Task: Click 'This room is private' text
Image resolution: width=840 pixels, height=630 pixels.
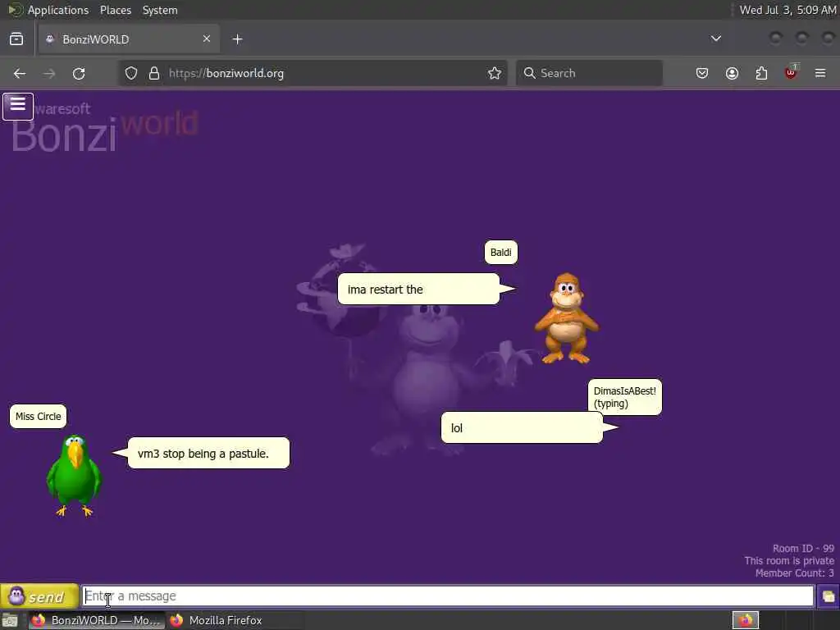Action: point(789,561)
